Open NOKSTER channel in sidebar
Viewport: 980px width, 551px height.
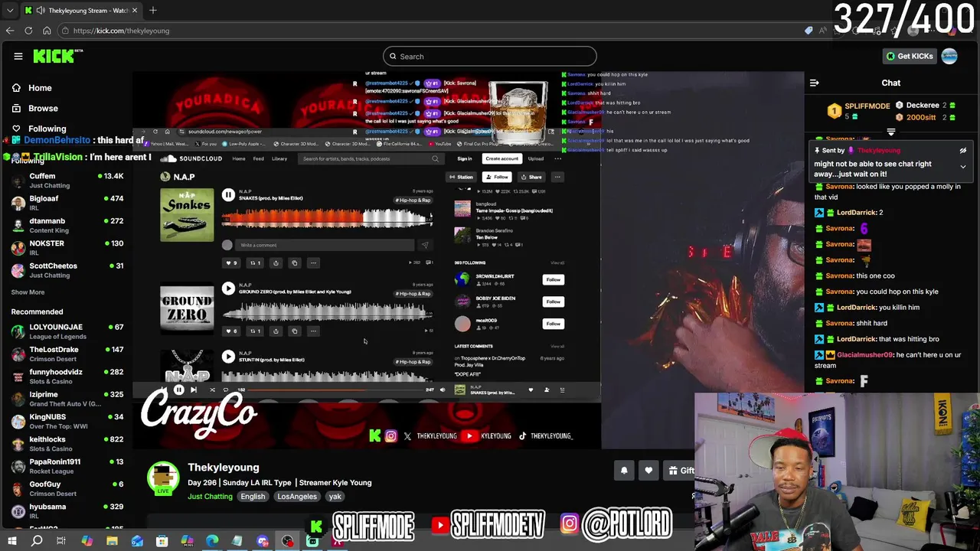(x=67, y=247)
